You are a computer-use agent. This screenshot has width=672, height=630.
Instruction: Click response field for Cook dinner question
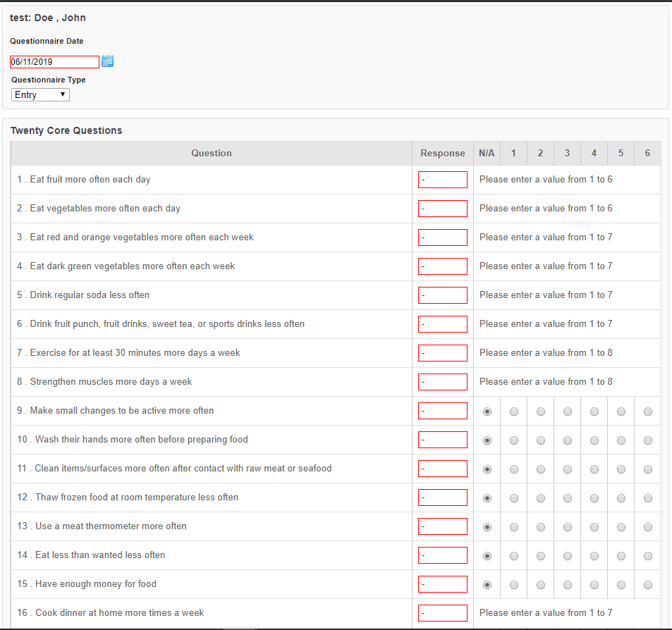click(x=443, y=613)
